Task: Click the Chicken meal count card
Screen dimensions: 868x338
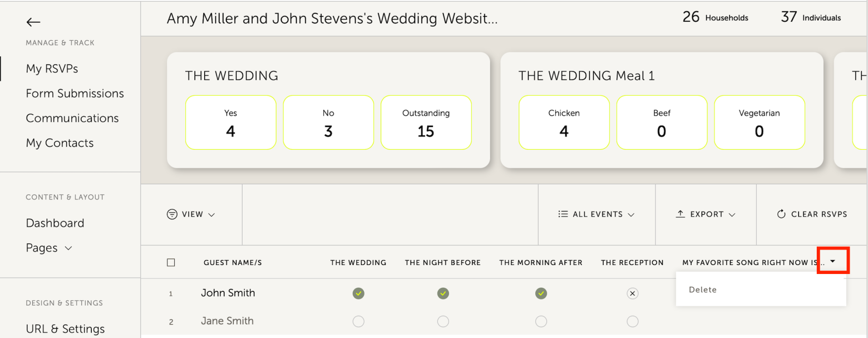Action: click(x=564, y=123)
